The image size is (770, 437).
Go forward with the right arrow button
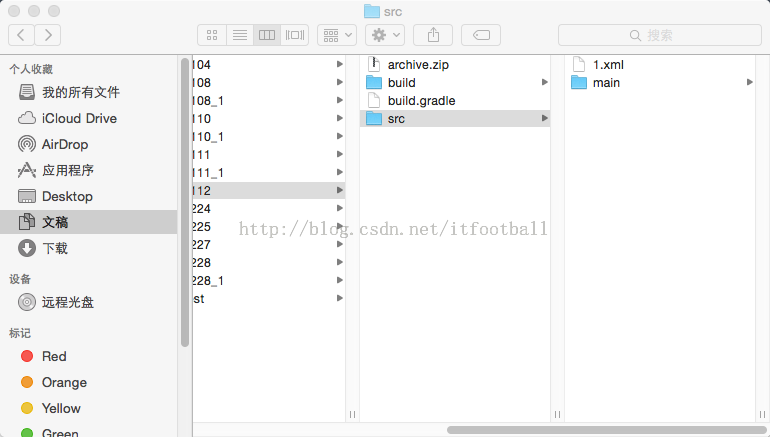click(47, 35)
